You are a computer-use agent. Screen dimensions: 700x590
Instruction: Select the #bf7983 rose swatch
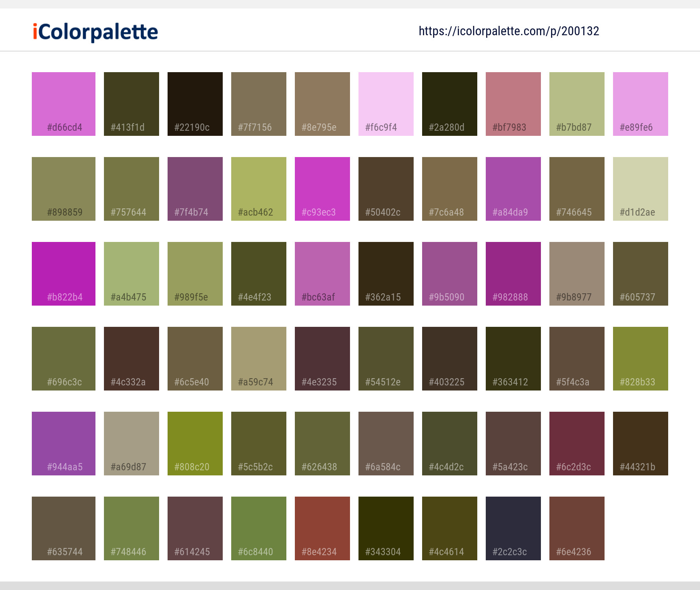513,104
